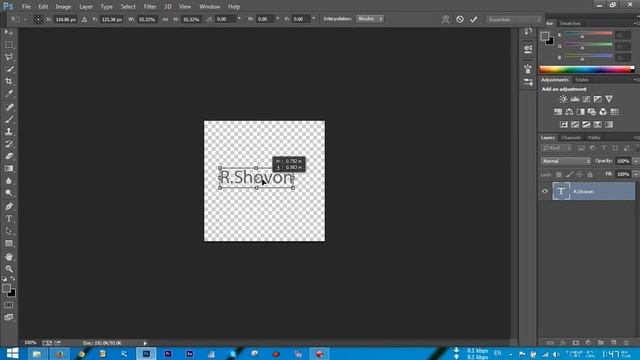Select the History Brush tool
The image size is (640, 360).
click(9, 144)
